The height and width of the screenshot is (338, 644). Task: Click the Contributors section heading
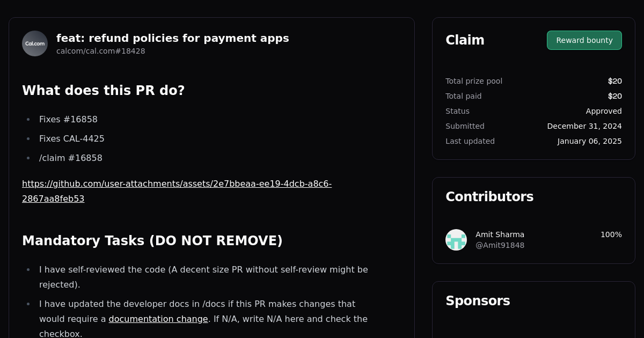tap(489, 197)
